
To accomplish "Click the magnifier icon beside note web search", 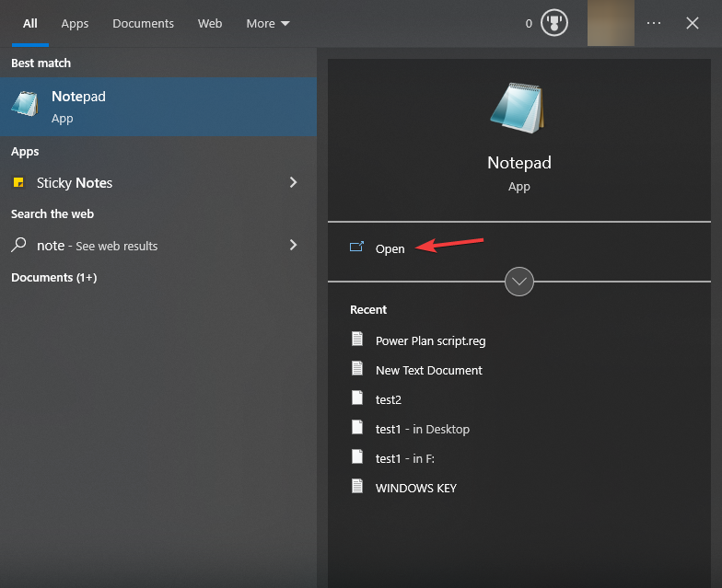I will [18, 246].
